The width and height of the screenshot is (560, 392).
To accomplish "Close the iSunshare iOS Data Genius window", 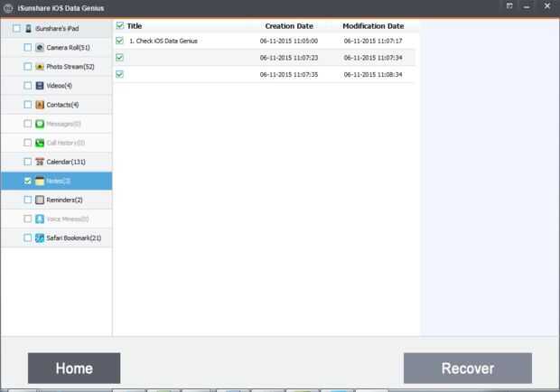I will [546, 6].
